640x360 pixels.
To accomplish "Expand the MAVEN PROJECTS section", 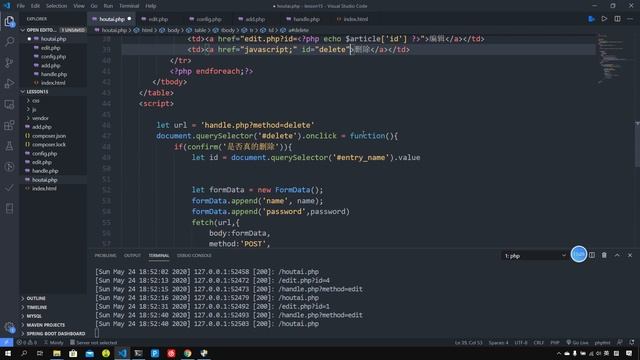I will click(x=46, y=325).
